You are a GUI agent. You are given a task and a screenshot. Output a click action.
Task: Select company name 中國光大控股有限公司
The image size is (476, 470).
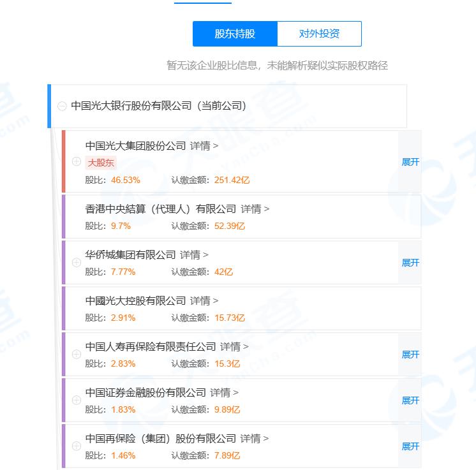(x=135, y=300)
